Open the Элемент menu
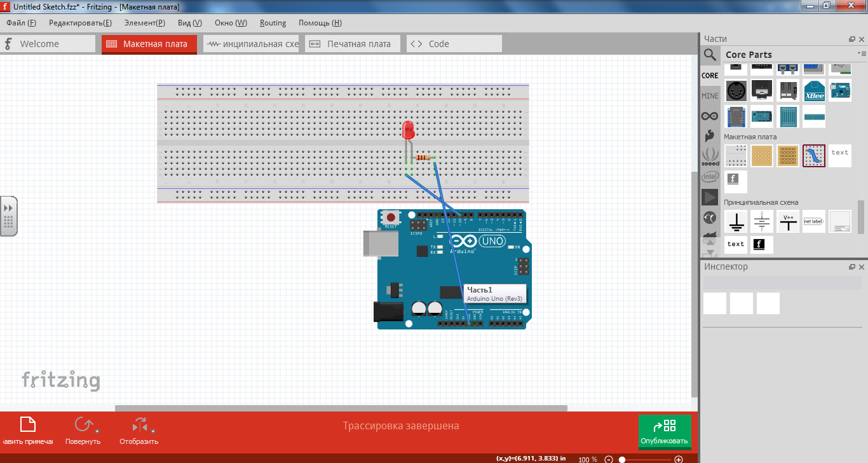Screen dimensions: 868x463 [145, 23]
